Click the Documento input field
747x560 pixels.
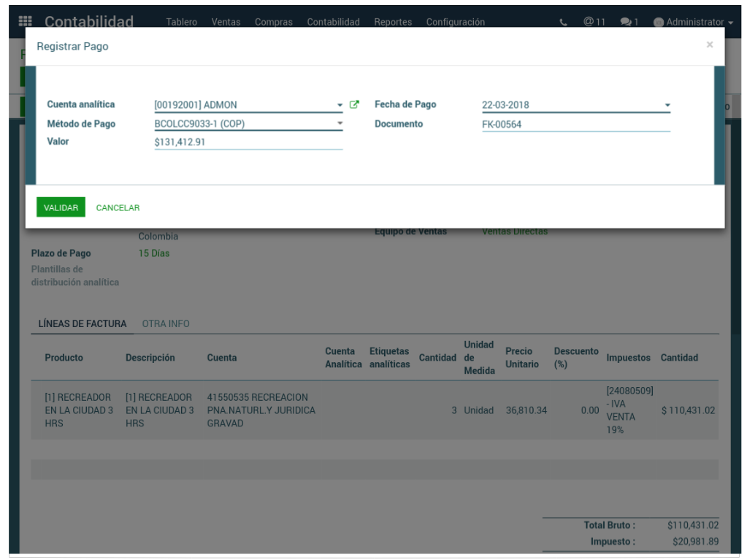pyautogui.click(x=575, y=124)
